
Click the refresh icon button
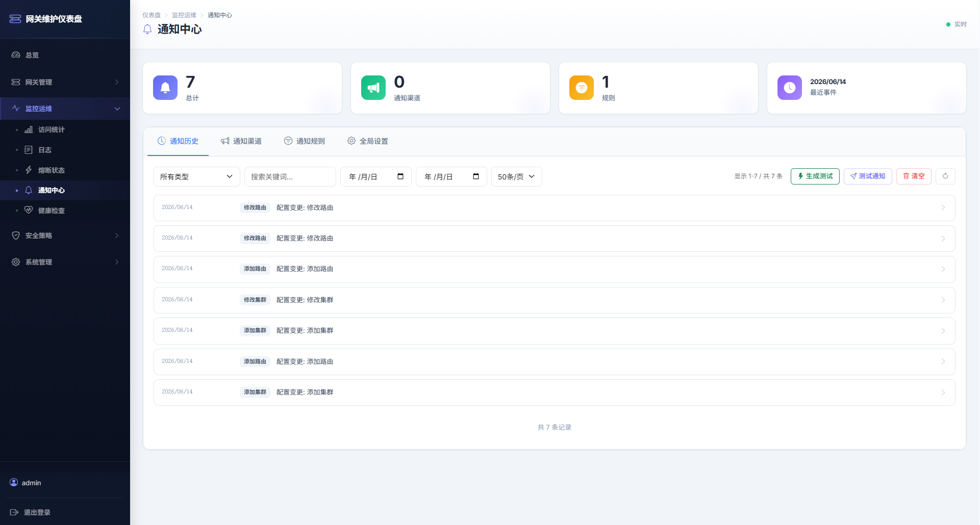(x=945, y=176)
